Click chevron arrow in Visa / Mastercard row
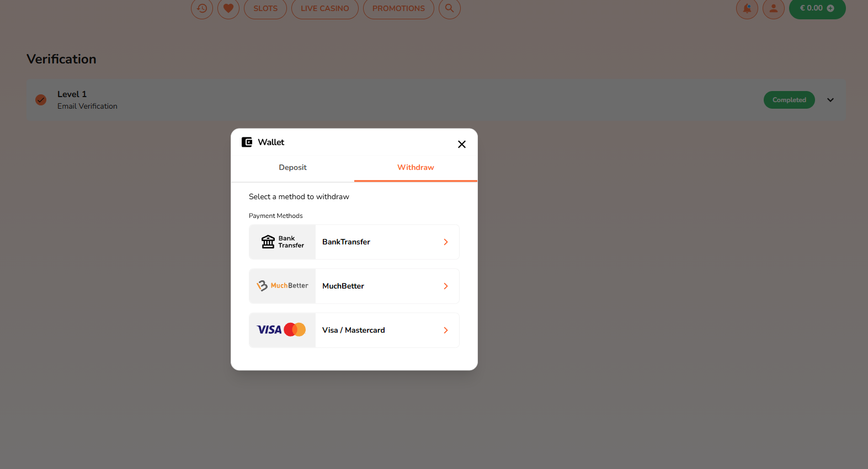Image resolution: width=868 pixels, height=469 pixels. [x=446, y=330]
